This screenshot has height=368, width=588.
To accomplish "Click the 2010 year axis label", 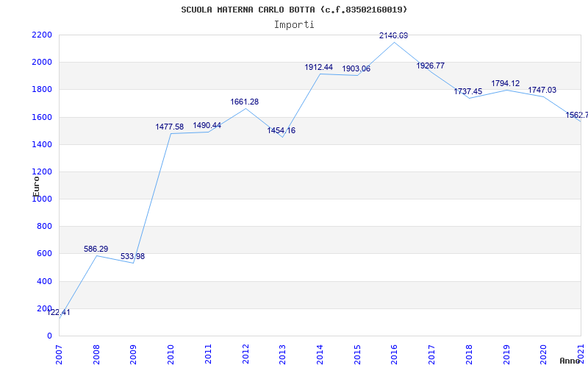I will pyautogui.click(x=171, y=355).
